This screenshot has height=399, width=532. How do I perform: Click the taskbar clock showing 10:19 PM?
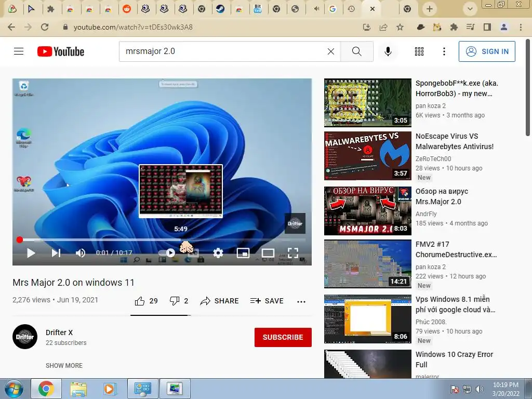tap(506, 389)
